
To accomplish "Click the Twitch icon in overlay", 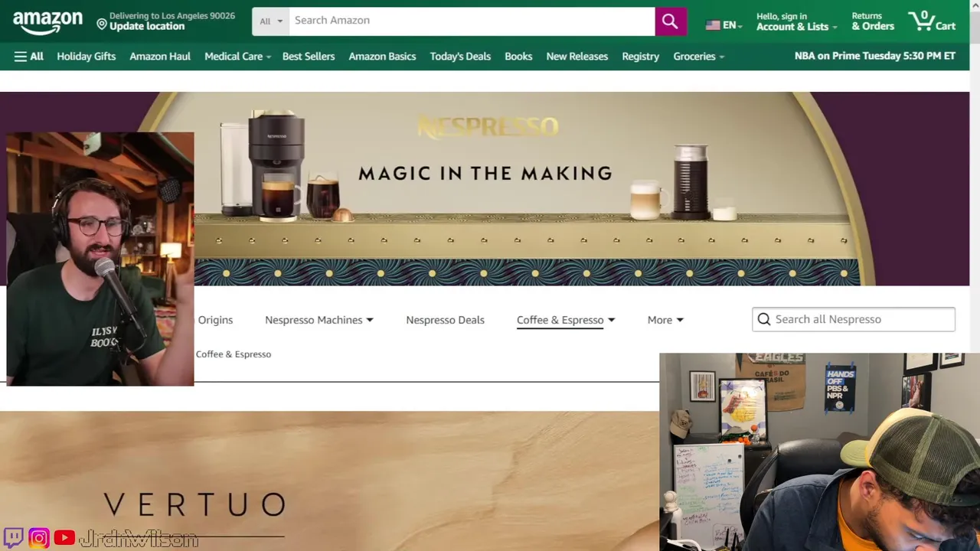I will [x=13, y=538].
